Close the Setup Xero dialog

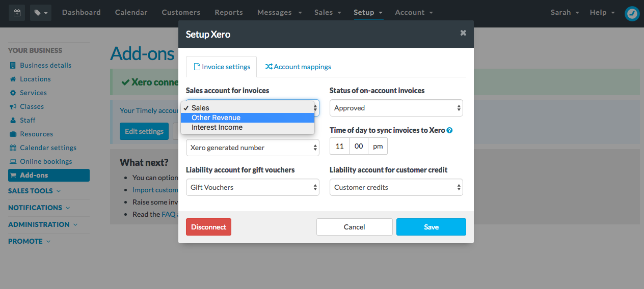[463, 33]
